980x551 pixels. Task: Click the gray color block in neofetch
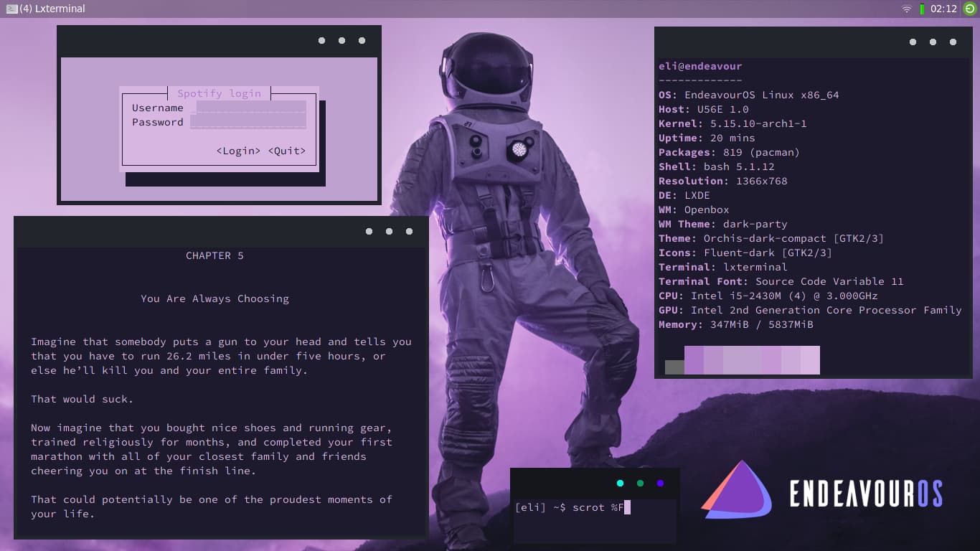[x=674, y=367]
